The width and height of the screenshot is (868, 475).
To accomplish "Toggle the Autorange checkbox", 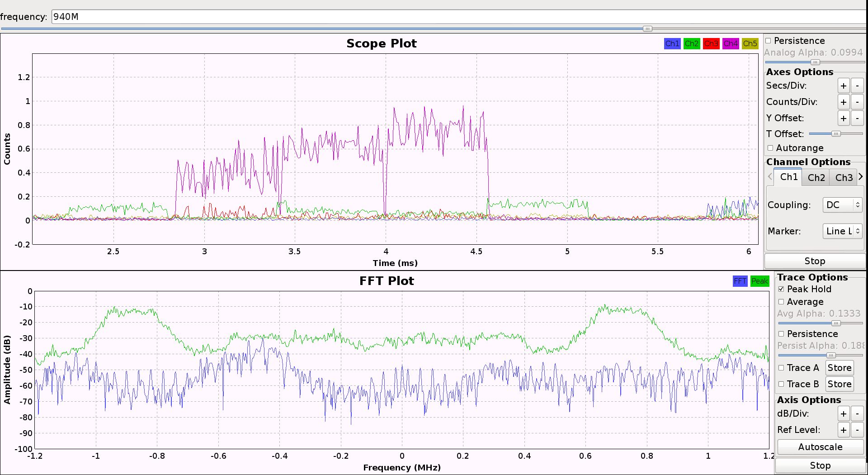I will tap(770, 148).
